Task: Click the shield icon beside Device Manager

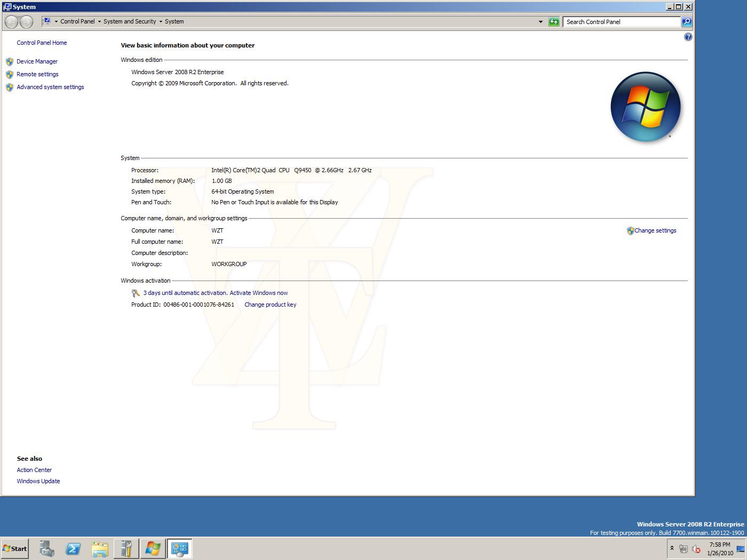Action: 10,61
